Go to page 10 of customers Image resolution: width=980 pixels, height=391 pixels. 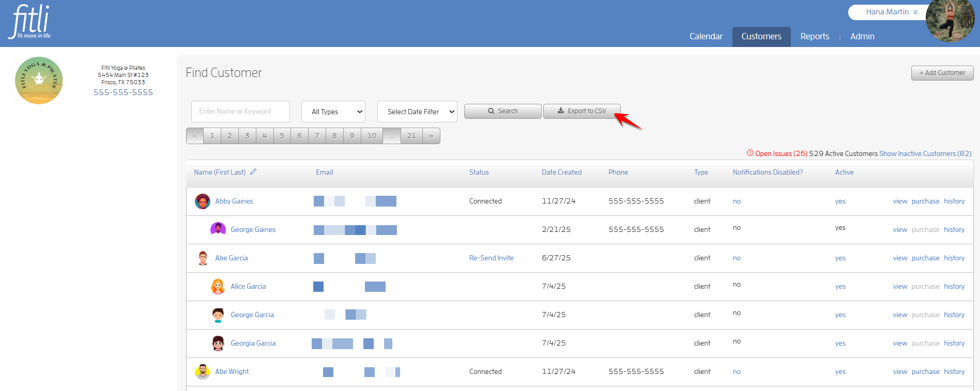tap(372, 136)
